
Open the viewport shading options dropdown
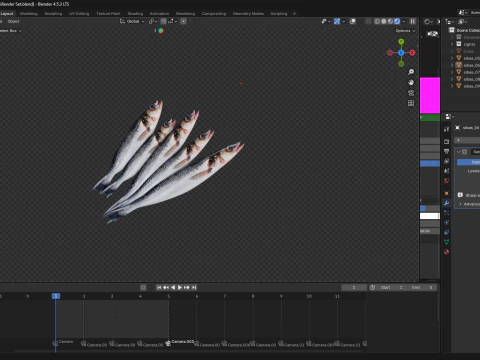click(x=404, y=21)
